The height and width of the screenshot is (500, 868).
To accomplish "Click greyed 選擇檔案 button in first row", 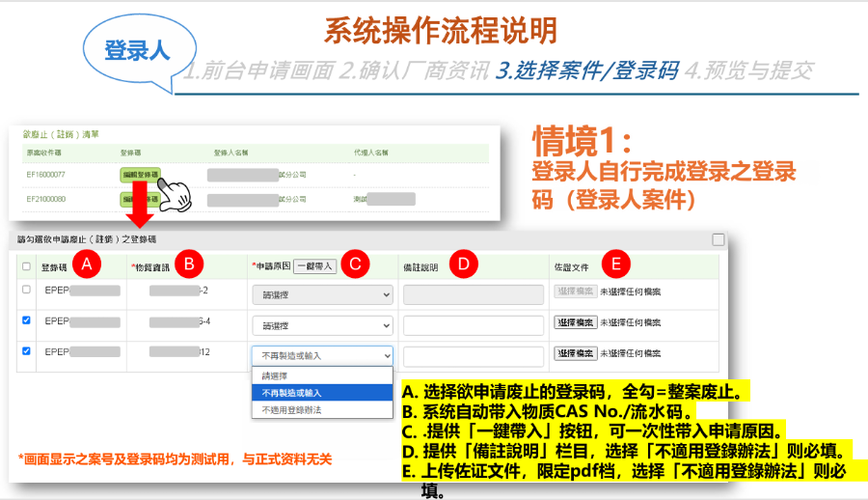I will (576, 292).
